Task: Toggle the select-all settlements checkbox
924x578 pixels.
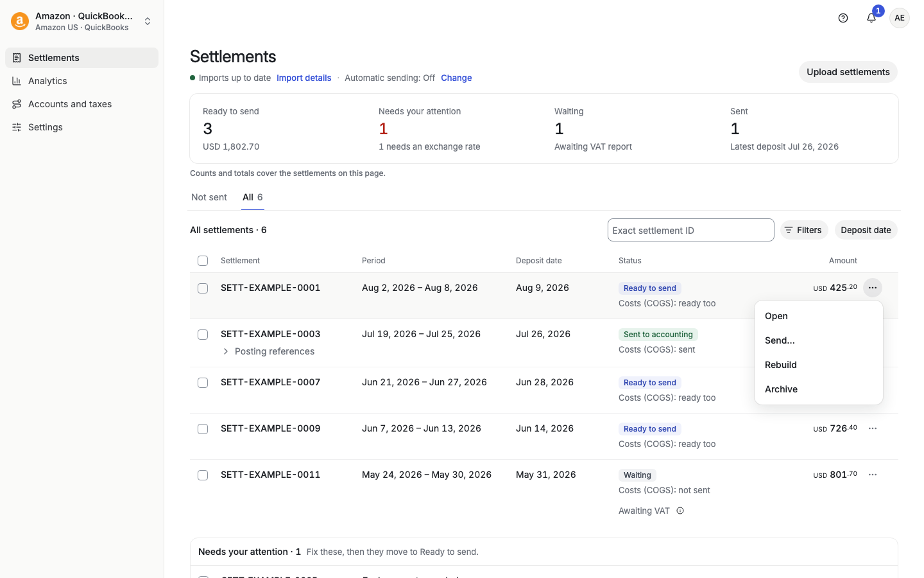Action: (203, 261)
